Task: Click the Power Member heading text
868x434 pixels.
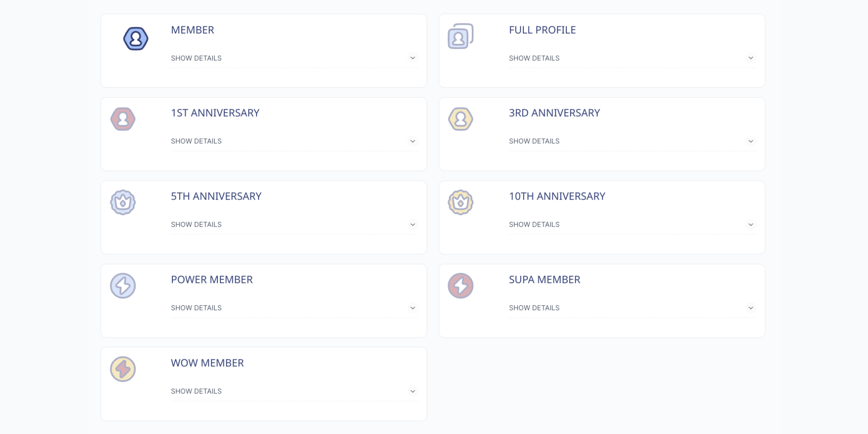Action: [212, 279]
